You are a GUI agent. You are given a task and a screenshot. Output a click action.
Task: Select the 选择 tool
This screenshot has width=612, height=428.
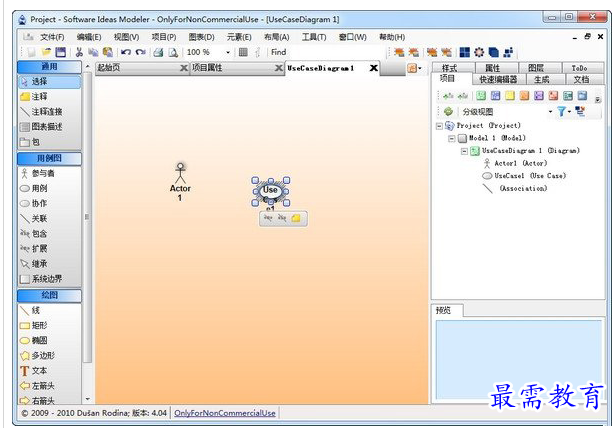point(50,82)
